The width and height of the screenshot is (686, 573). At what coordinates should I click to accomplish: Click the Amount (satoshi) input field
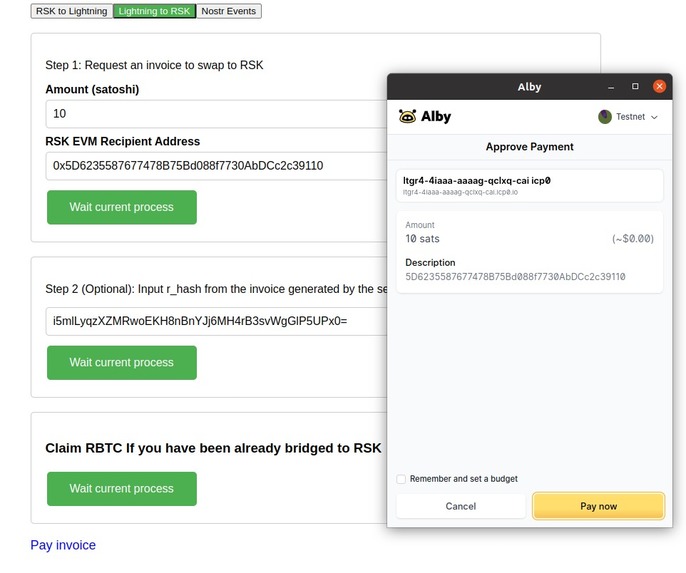215,114
